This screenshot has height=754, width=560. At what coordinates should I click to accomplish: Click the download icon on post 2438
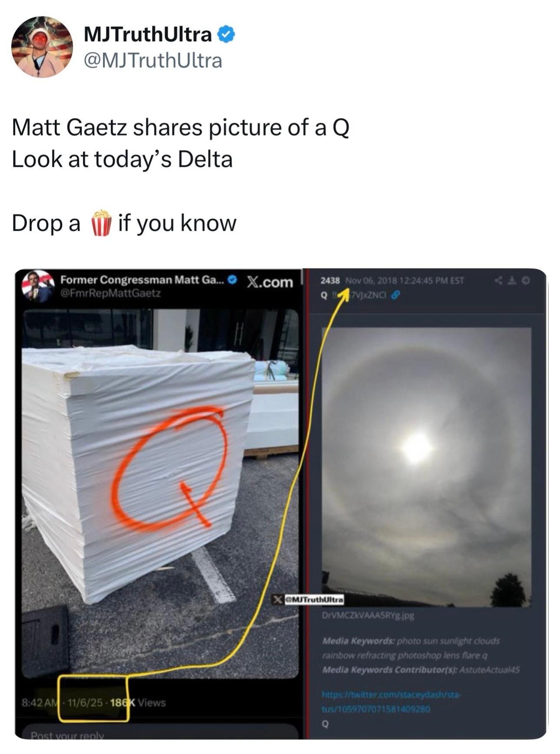513,281
